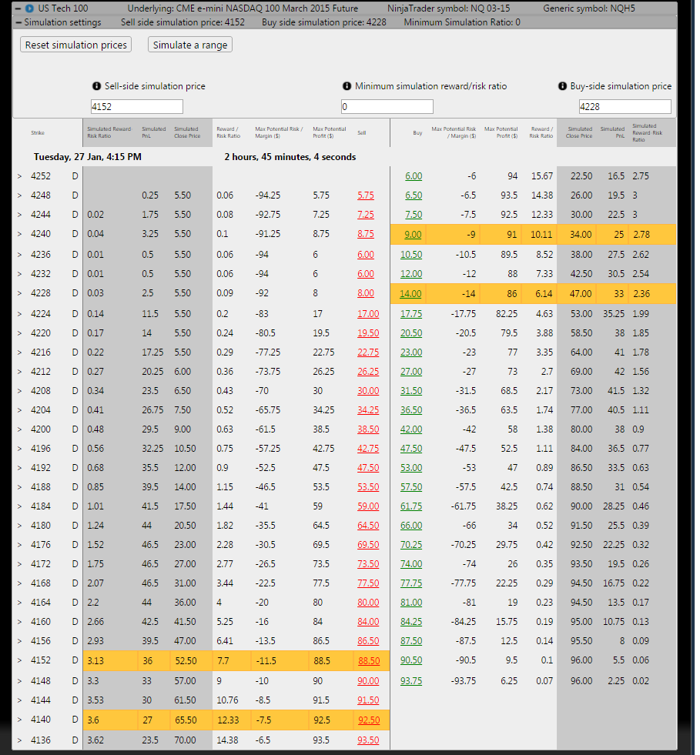
Task: Open sell price 6.00 on strike 4236
Action: pos(366,255)
